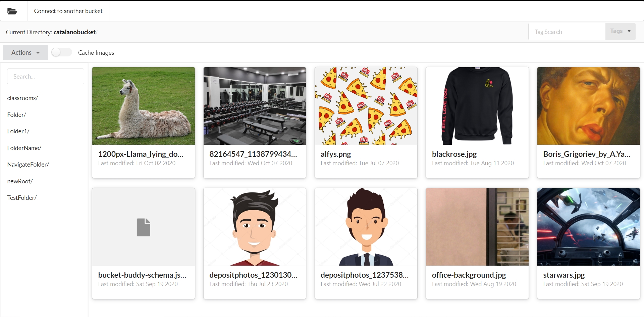Click 'Last modified: Wed Aug 19 2020' text
644x317 pixels.
click(474, 284)
